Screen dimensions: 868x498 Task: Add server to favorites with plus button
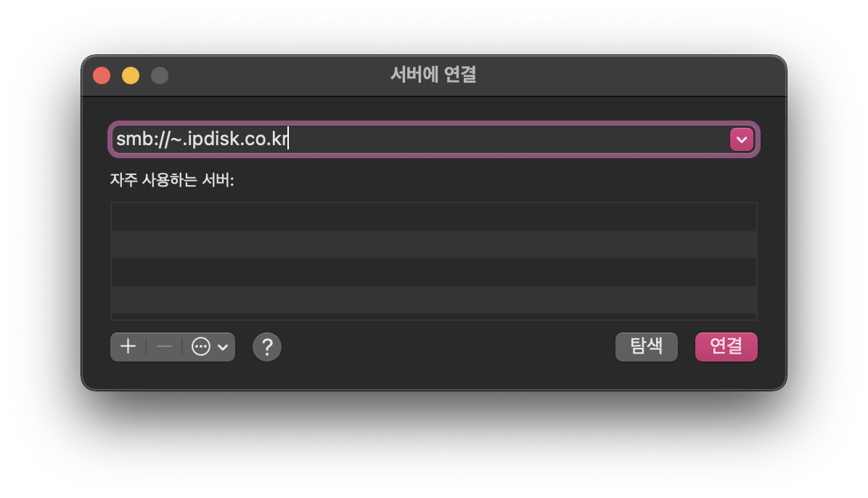[128, 347]
